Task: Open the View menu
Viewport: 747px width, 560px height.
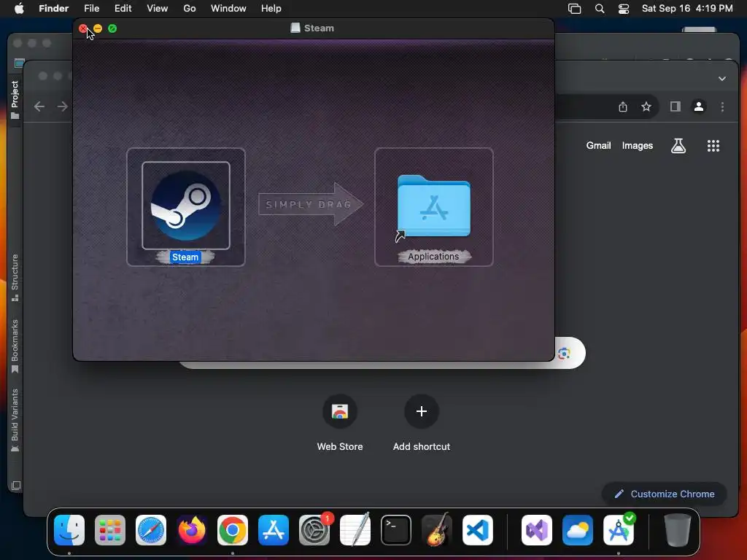Action: [158, 9]
